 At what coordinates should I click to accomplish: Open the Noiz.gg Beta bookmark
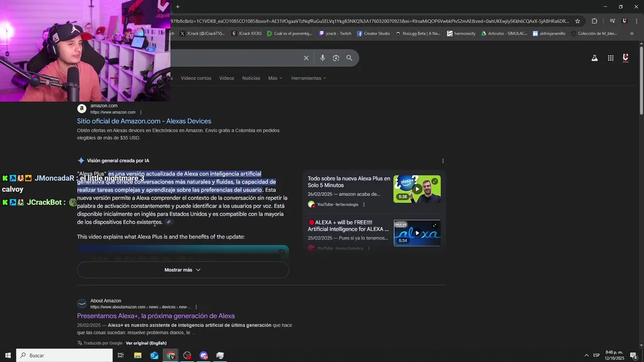418,34
